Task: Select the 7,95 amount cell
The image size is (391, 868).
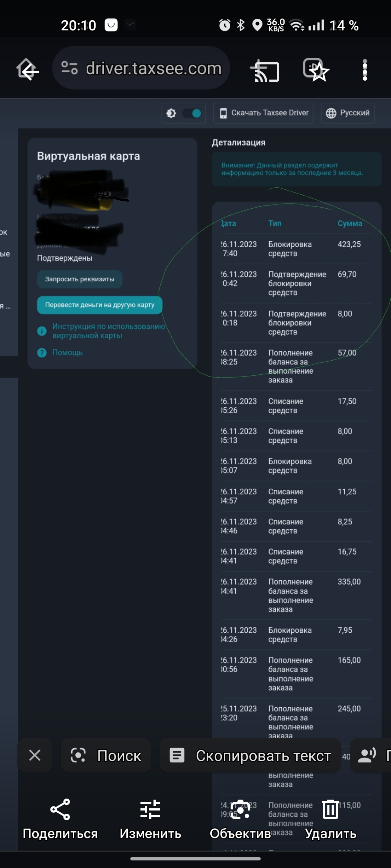Action: point(345,630)
